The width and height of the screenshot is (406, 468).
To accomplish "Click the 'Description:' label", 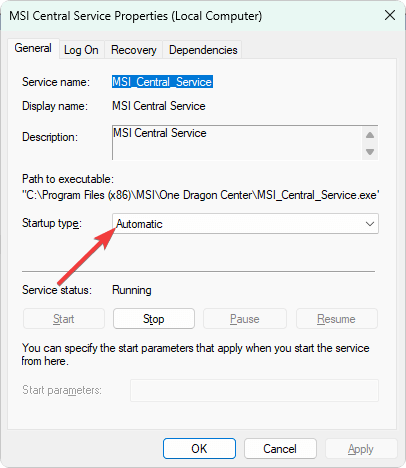I will [50, 137].
